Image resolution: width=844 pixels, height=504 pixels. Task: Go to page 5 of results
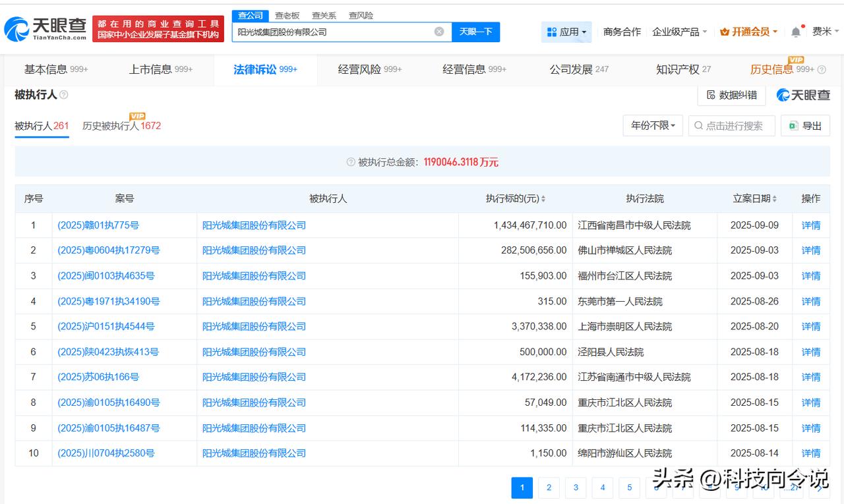pyautogui.click(x=629, y=488)
